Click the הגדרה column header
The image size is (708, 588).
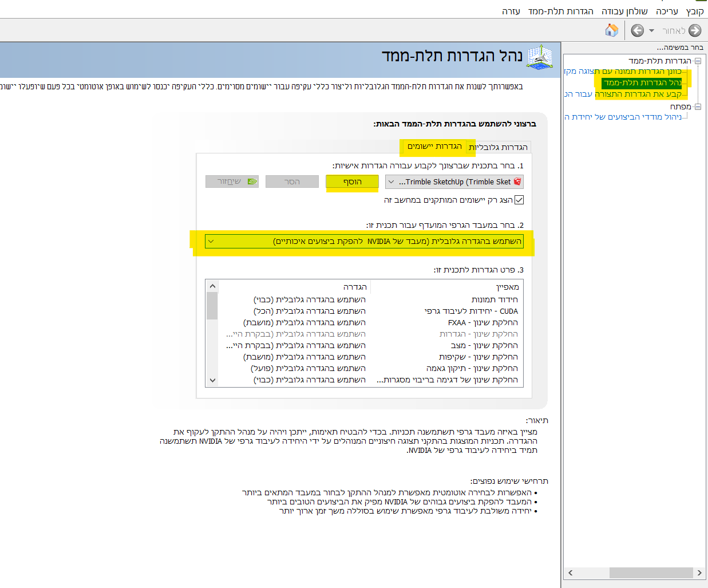295,287
